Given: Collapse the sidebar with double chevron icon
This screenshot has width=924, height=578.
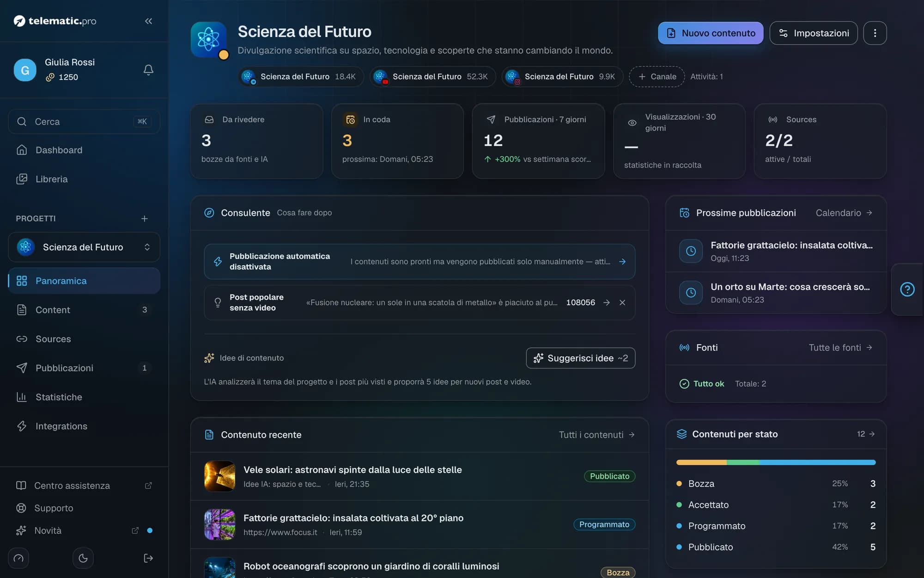Looking at the screenshot, I should [x=148, y=21].
